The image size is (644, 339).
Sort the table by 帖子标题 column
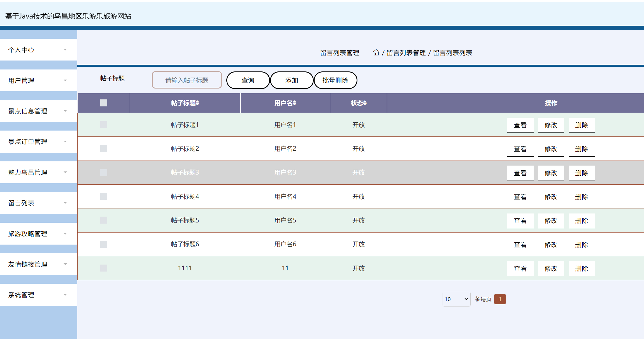[x=185, y=103]
